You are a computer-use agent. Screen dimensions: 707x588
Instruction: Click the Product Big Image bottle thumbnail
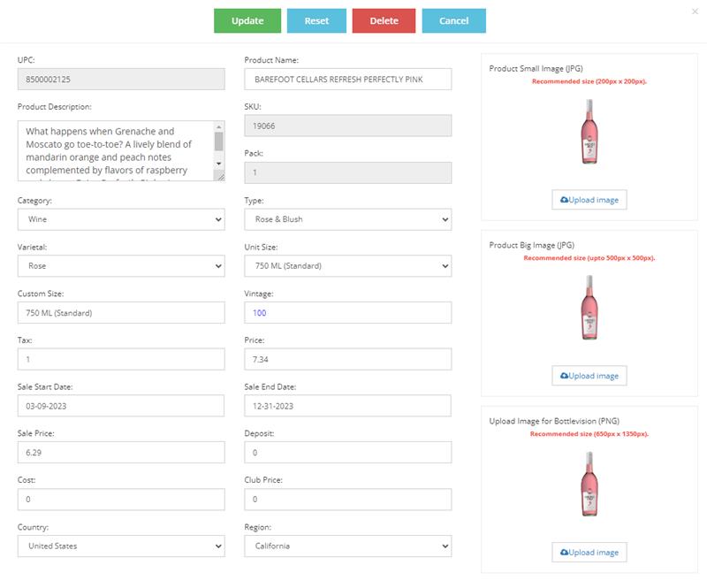pos(589,308)
